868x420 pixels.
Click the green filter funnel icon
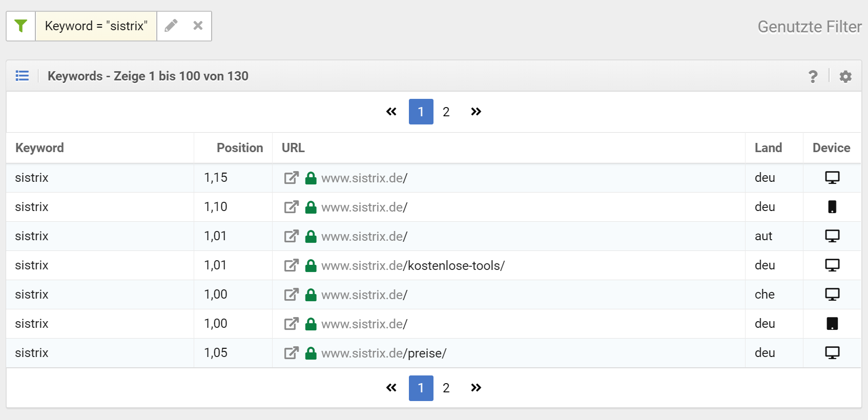point(20,26)
